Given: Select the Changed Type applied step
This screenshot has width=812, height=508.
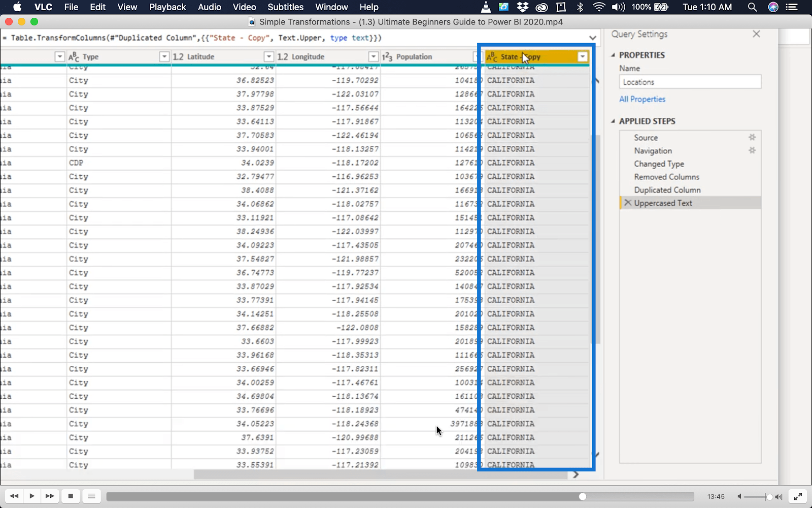Looking at the screenshot, I should [659, 164].
